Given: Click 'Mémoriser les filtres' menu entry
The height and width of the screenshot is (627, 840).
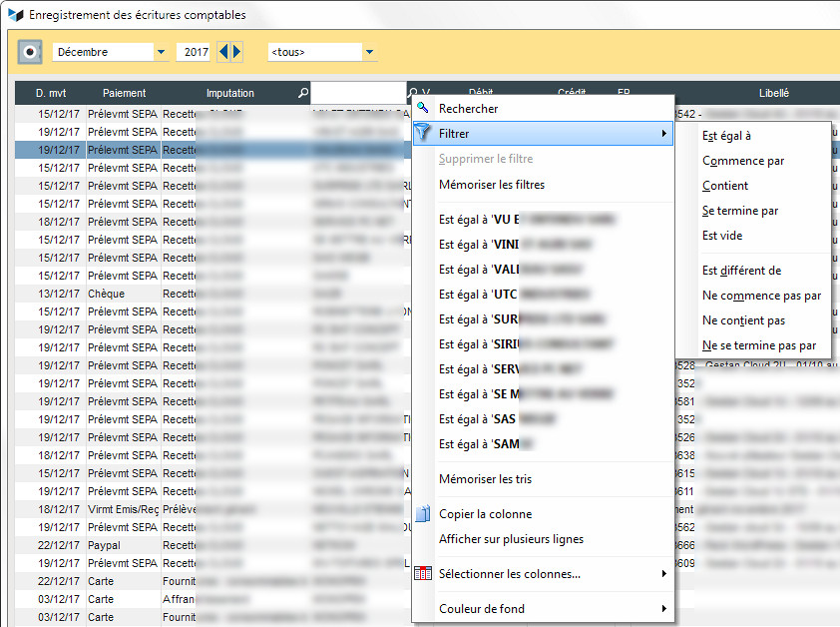Looking at the screenshot, I should coord(492,185).
